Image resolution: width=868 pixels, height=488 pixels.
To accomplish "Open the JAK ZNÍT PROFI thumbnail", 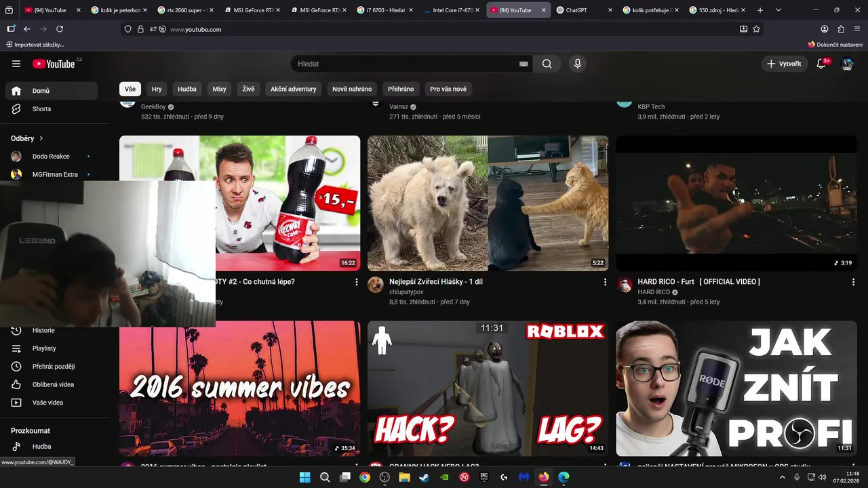I will 736,388.
